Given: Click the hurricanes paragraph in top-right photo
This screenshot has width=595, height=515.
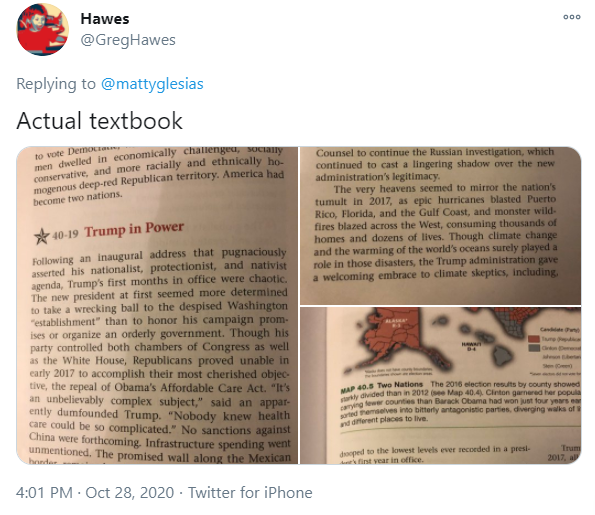Looking at the screenshot, I should 435,232.
